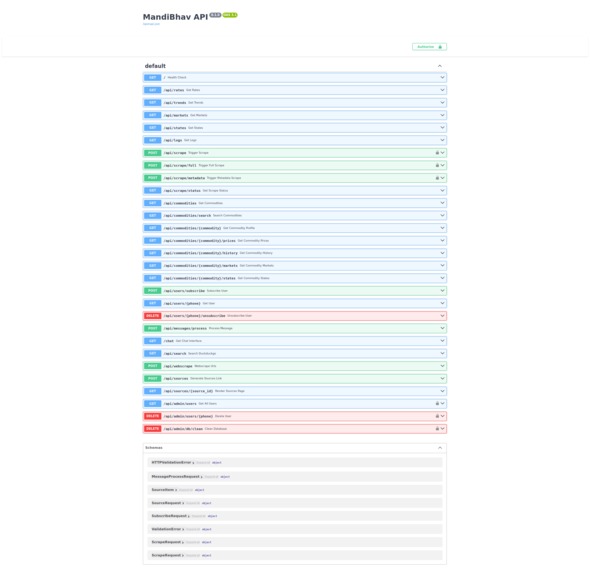Open the /api/scrape/full path text
The width and height of the screenshot is (590, 573).
pos(180,165)
